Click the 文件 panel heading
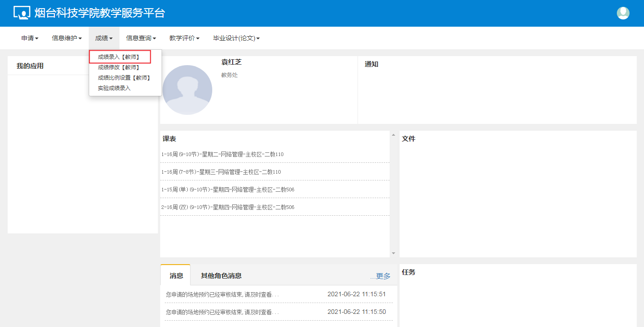644x327 pixels. [409, 139]
